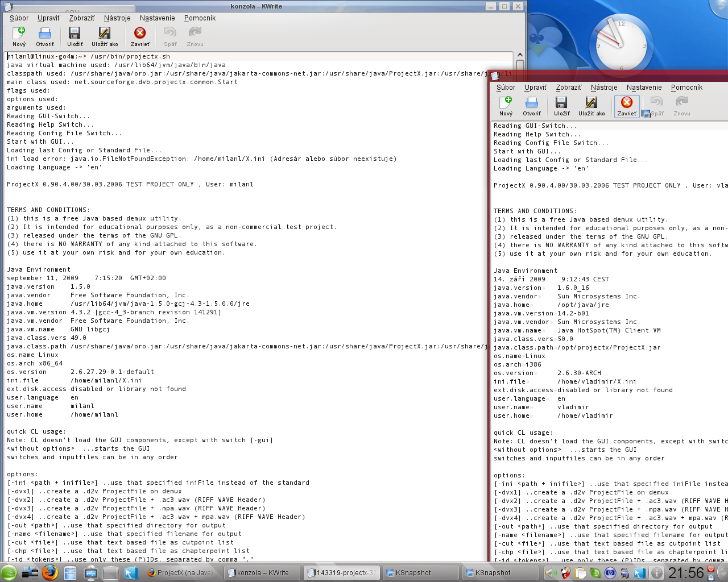The height and width of the screenshot is (582, 728).
Task: Click 'options:' line in right KWrite window
Action: click(x=510, y=475)
